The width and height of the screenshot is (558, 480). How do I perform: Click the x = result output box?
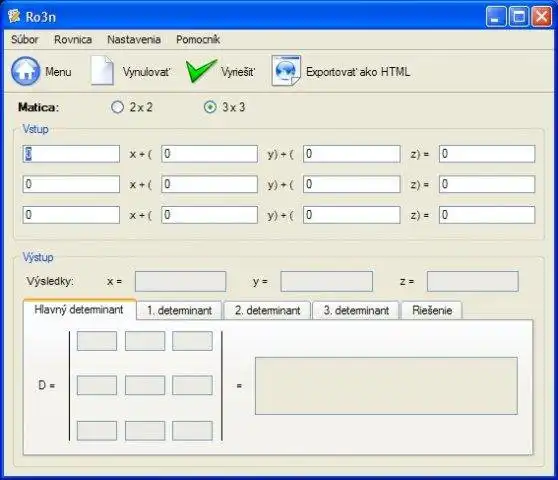point(180,281)
